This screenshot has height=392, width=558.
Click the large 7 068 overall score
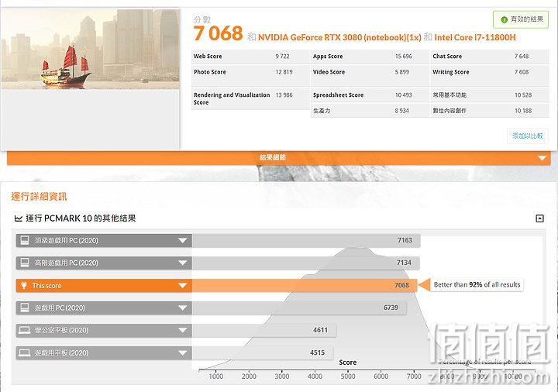coord(218,33)
